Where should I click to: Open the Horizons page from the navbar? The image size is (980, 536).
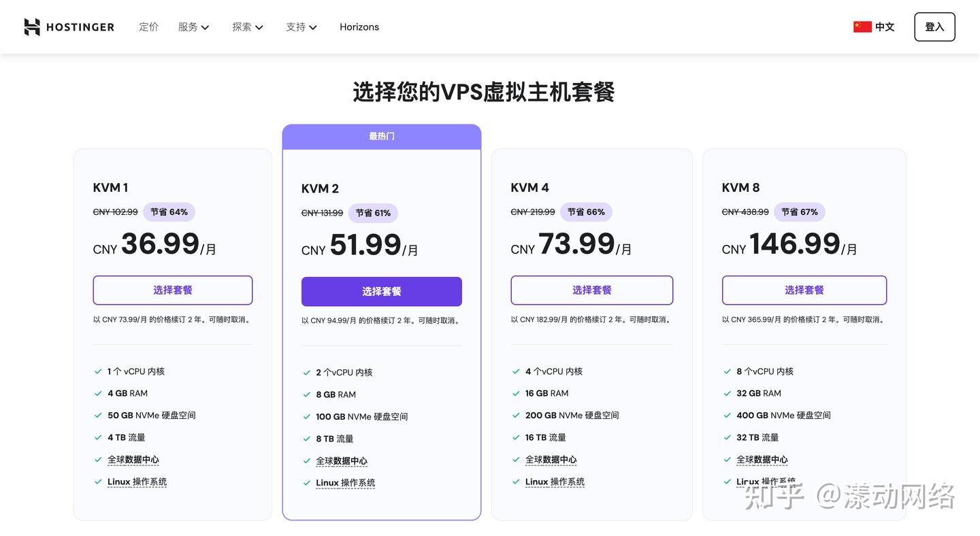click(x=359, y=27)
